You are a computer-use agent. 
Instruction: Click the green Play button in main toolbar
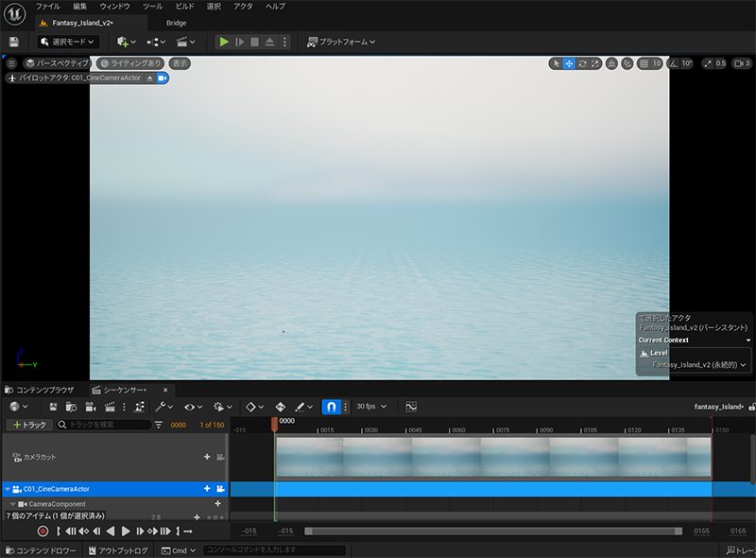[x=224, y=42]
